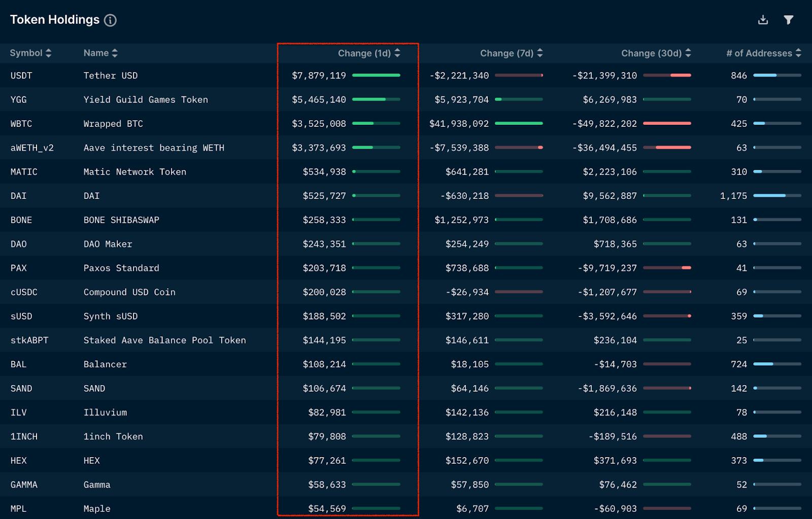This screenshot has width=812, height=519.
Task: Sort by Change (30d) arrows
Action: click(688, 53)
